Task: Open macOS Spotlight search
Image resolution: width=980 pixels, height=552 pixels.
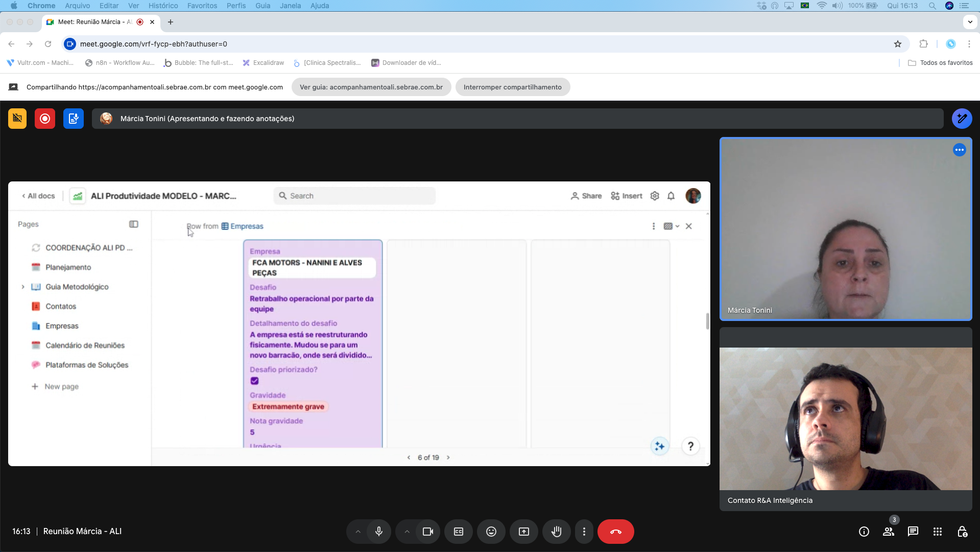Action: [933, 6]
